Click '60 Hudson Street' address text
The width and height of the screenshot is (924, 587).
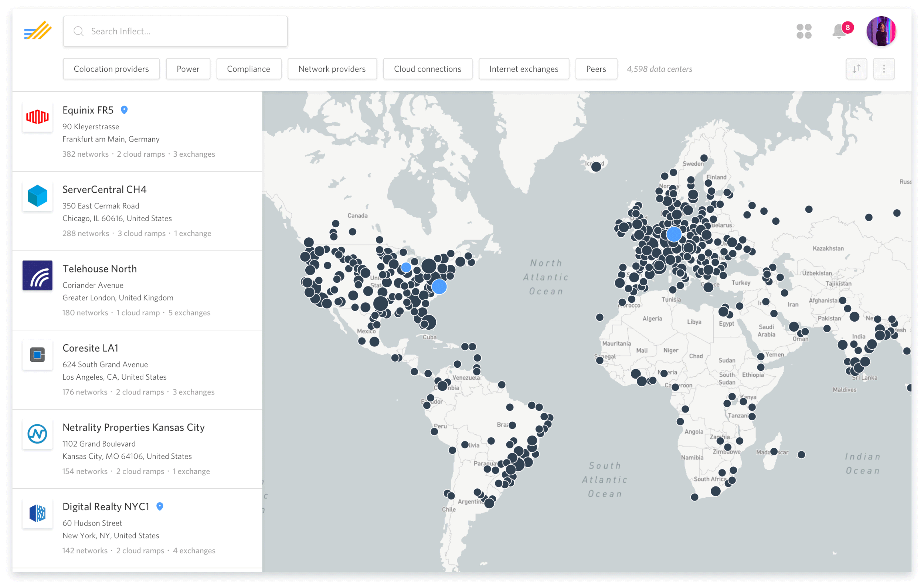[x=92, y=523]
